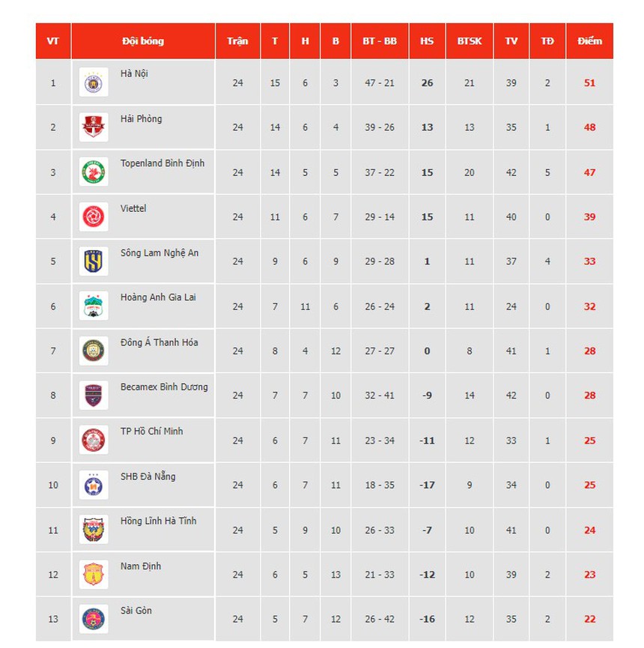This screenshot has height=648, width=644.
Task: Click the BT - BB column header
Action: [x=380, y=41]
